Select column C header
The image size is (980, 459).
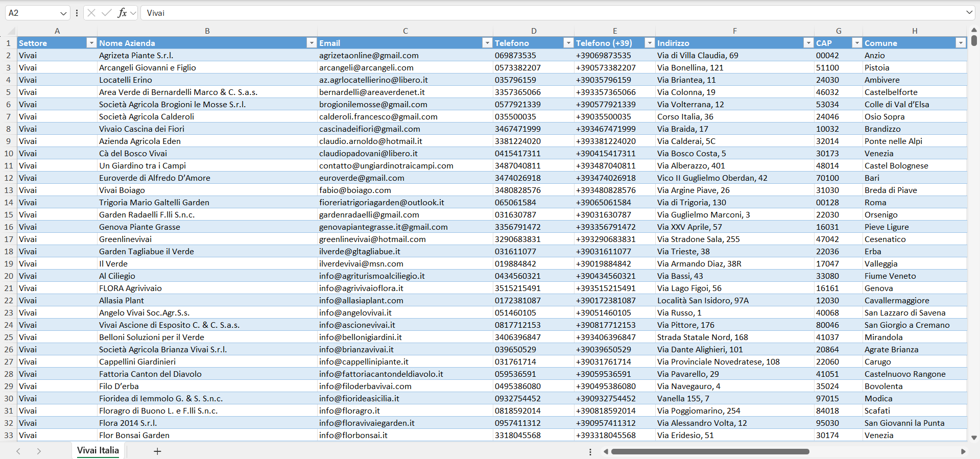pos(405,31)
